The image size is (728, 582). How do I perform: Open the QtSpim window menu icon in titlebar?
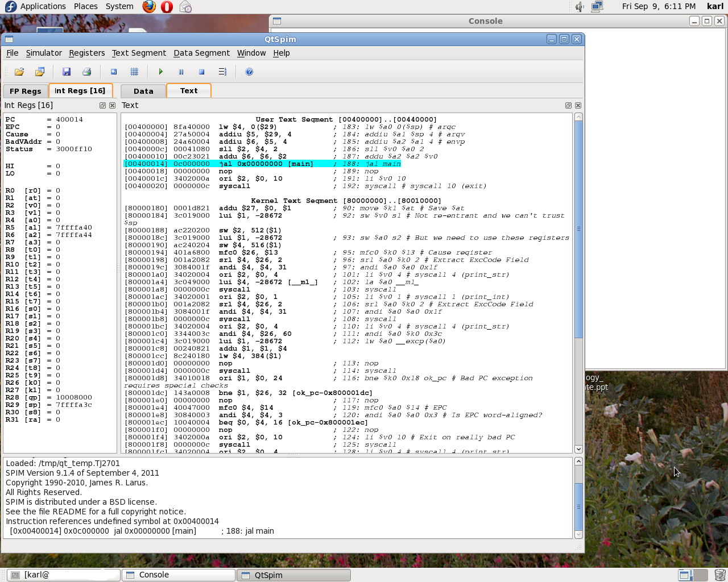pyautogui.click(x=9, y=39)
